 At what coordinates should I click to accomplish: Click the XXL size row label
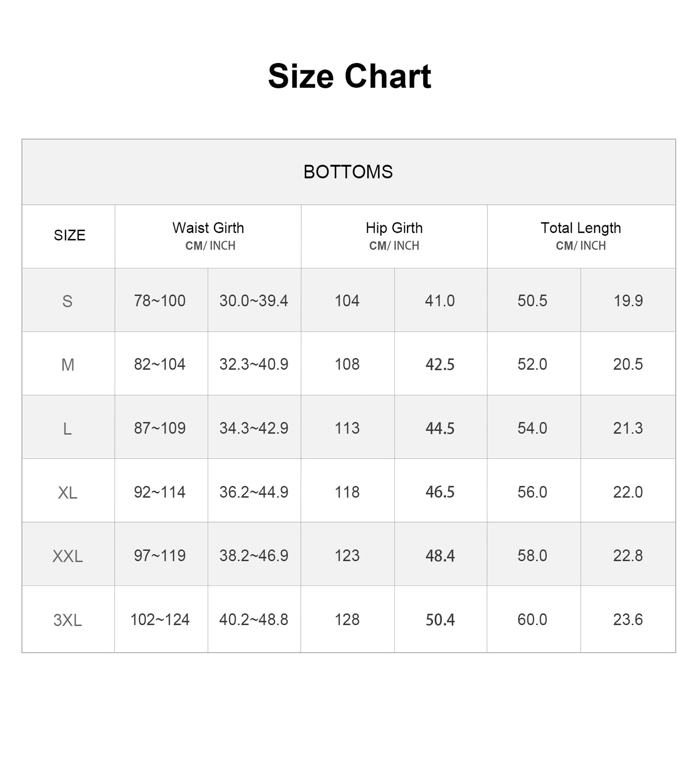[x=67, y=556]
